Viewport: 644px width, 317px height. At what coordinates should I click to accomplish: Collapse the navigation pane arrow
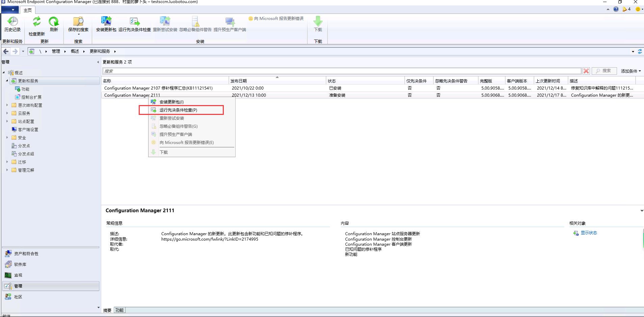(98, 62)
